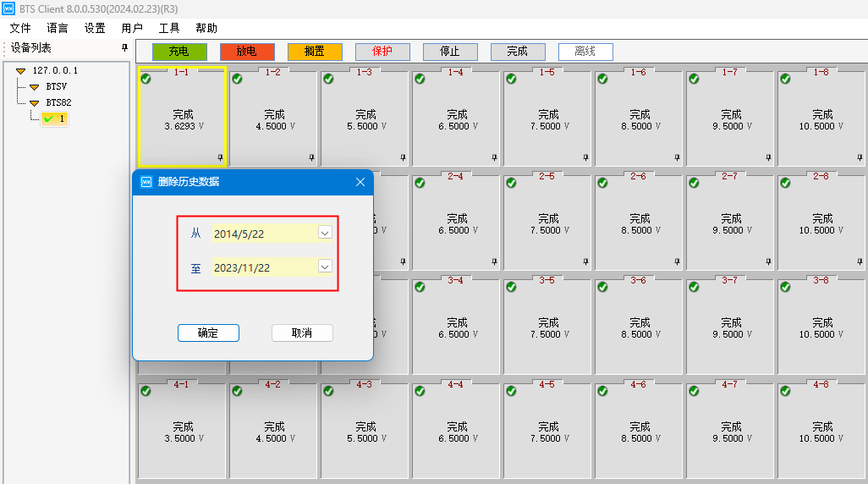Click the green 充电 status legend

coord(179,52)
